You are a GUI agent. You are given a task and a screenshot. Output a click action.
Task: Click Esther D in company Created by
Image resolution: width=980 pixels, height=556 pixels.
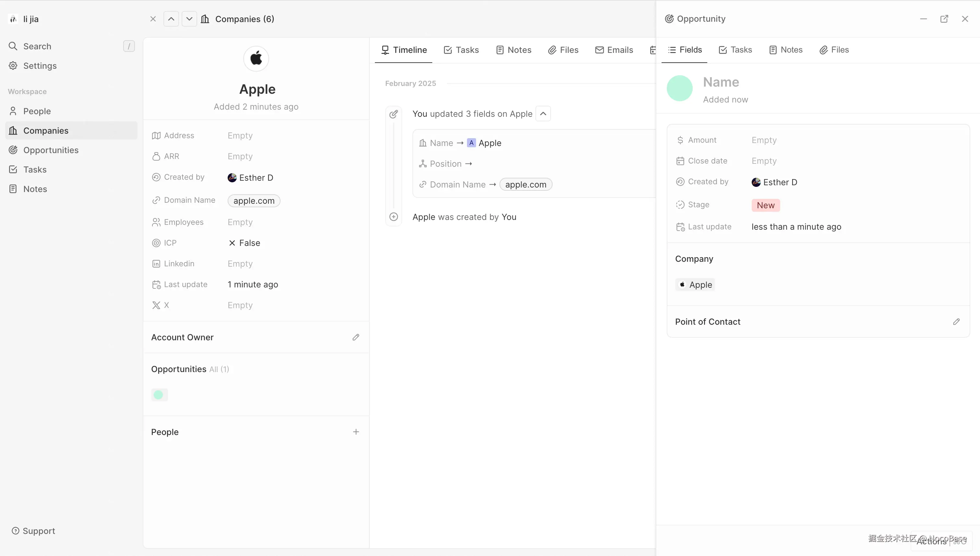point(250,177)
